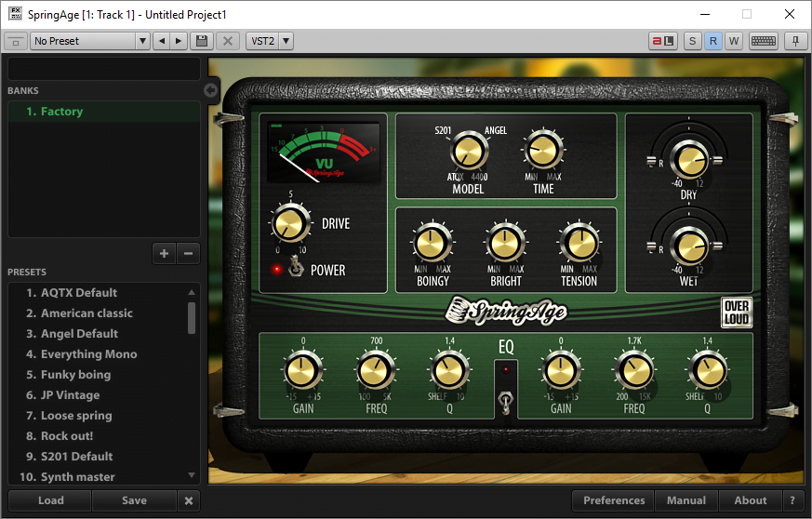
Task: Click the right EQ FREQ knob (1.7K)
Action: pyautogui.click(x=635, y=371)
